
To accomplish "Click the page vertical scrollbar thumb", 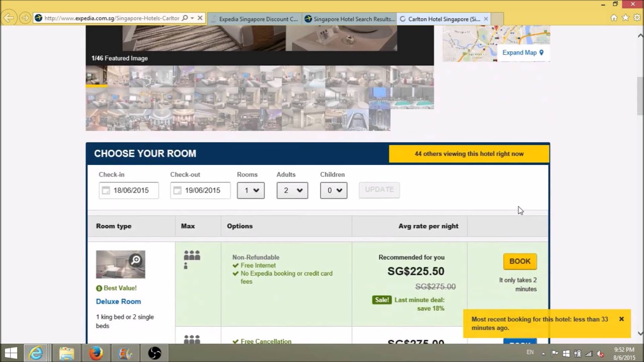I will 640,97.
